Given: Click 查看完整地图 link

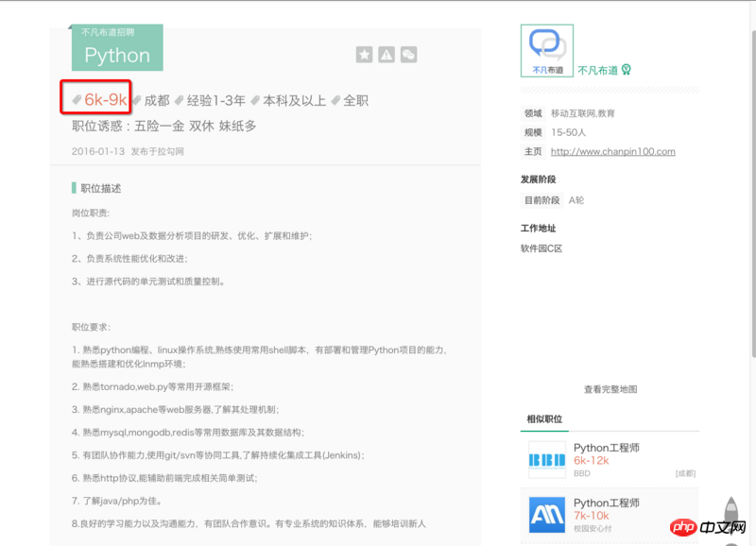Looking at the screenshot, I should pos(610,389).
